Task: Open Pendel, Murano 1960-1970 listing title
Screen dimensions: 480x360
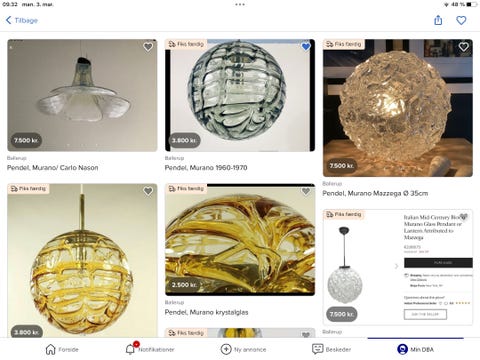Action: 206,168
